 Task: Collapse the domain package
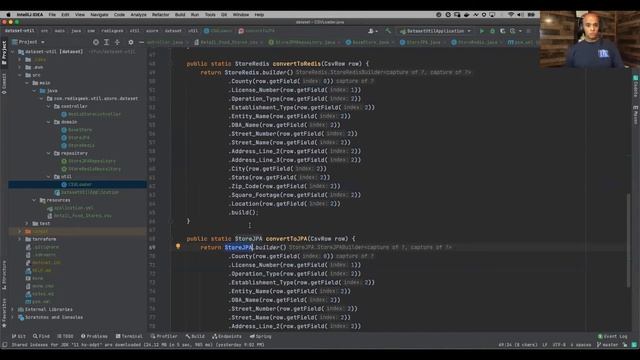49,122
